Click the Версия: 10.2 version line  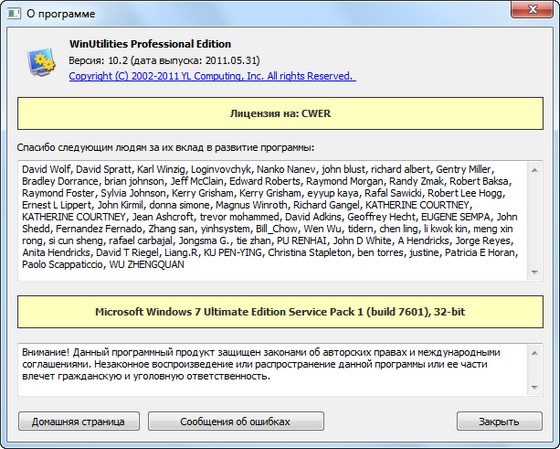pyautogui.click(x=164, y=60)
